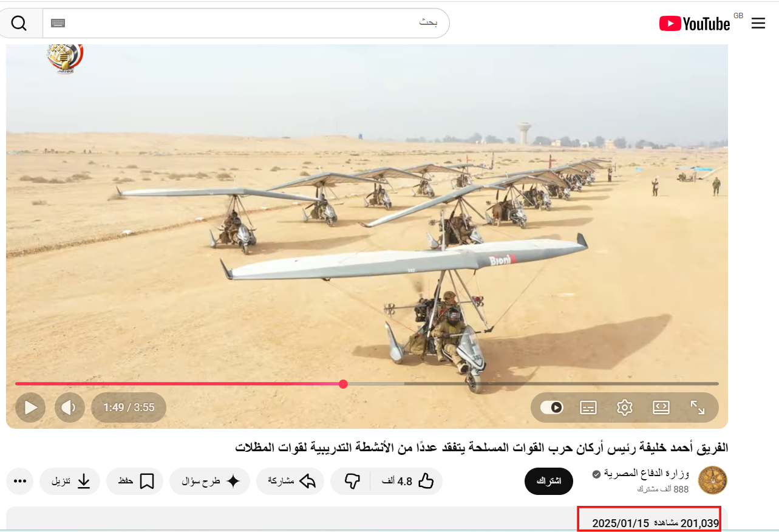Switch to theater mode
The image size is (779, 532).
coord(661,408)
